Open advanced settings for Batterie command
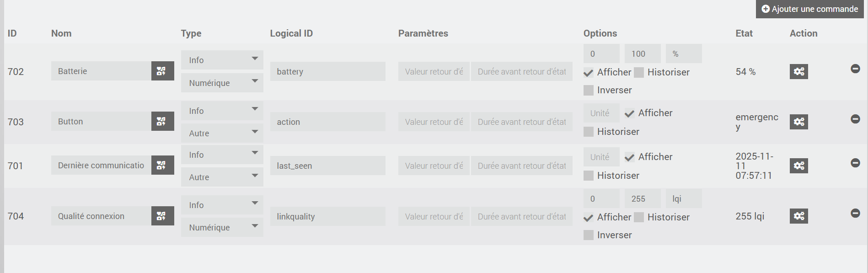This screenshot has width=868, height=273. point(798,71)
